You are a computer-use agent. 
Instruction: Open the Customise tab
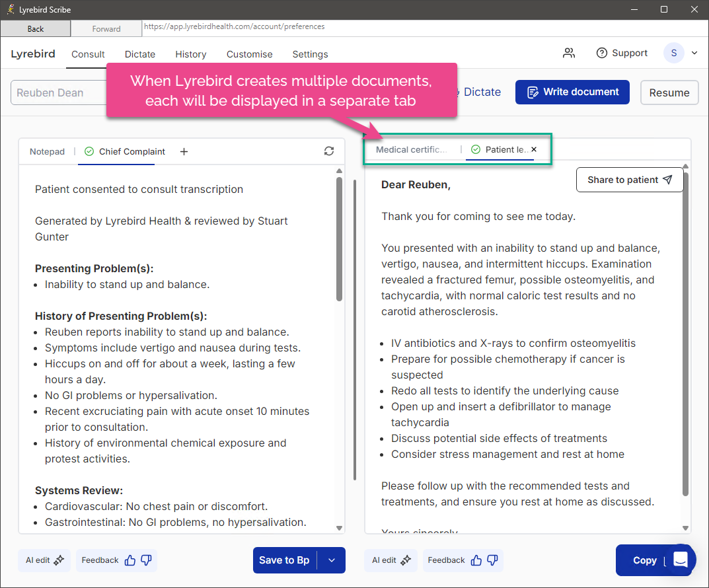click(250, 54)
